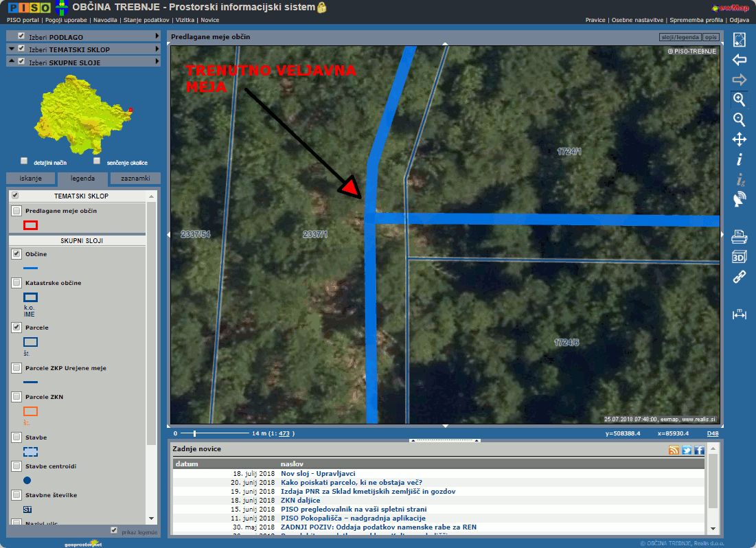Open the RSS feed icon

(674, 450)
